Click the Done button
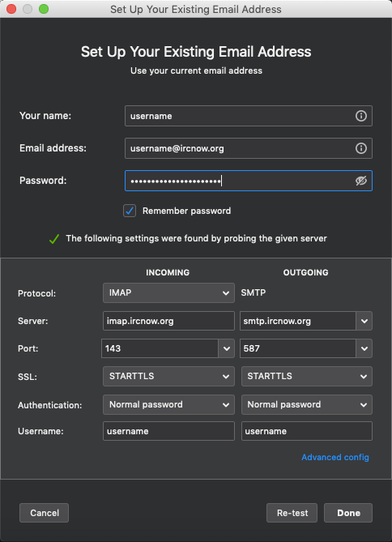This screenshot has width=392, height=542. coord(348,513)
